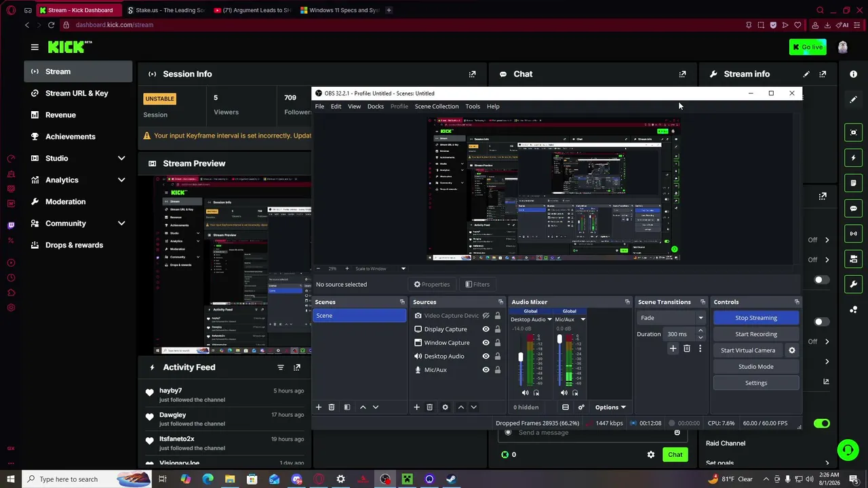
Task: Open browser downloads icon
Action: [x=827, y=25]
